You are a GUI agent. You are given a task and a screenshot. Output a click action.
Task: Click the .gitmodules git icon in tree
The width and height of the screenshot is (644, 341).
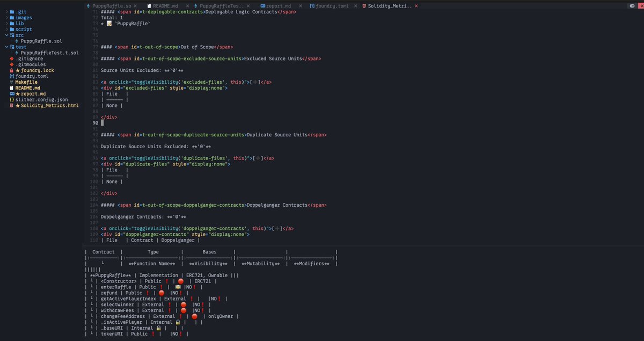(12, 64)
